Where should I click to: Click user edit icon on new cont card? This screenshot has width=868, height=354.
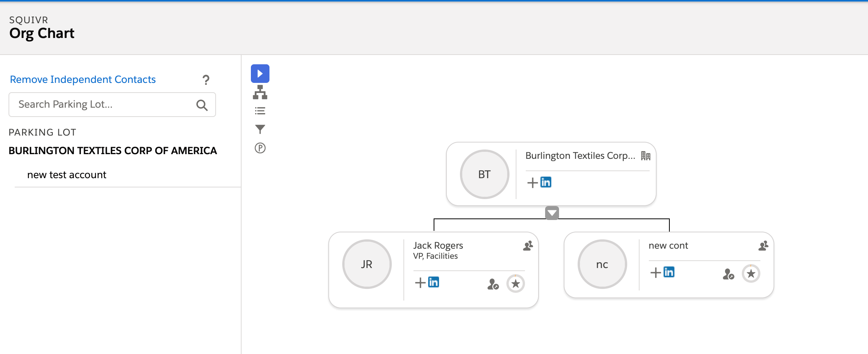[x=728, y=274]
